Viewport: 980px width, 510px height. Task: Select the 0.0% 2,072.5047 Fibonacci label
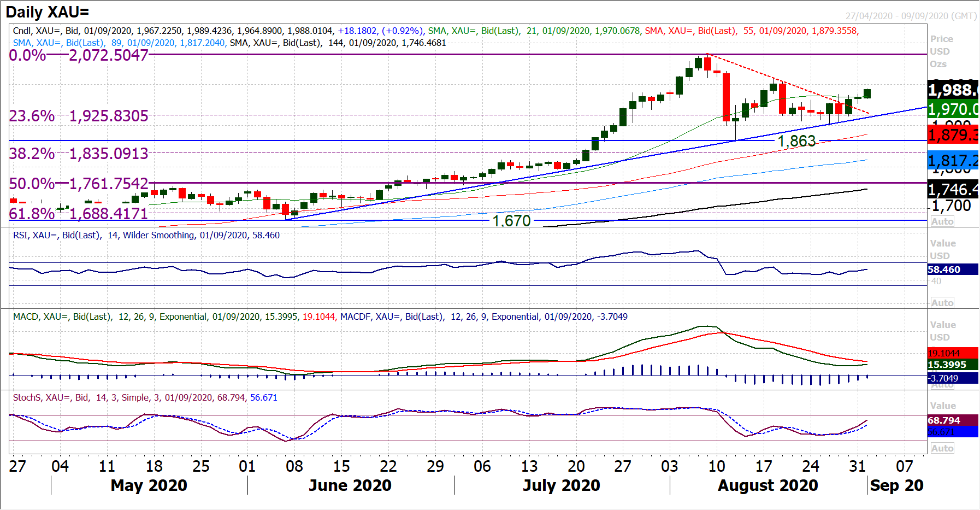click(79, 55)
